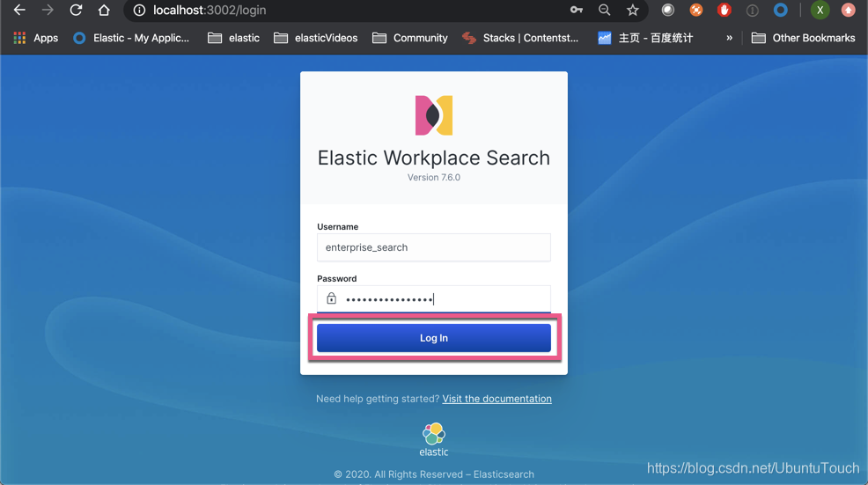Click the Elastic Workplace Search heading
The height and width of the screenshot is (485, 868).
click(x=434, y=158)
